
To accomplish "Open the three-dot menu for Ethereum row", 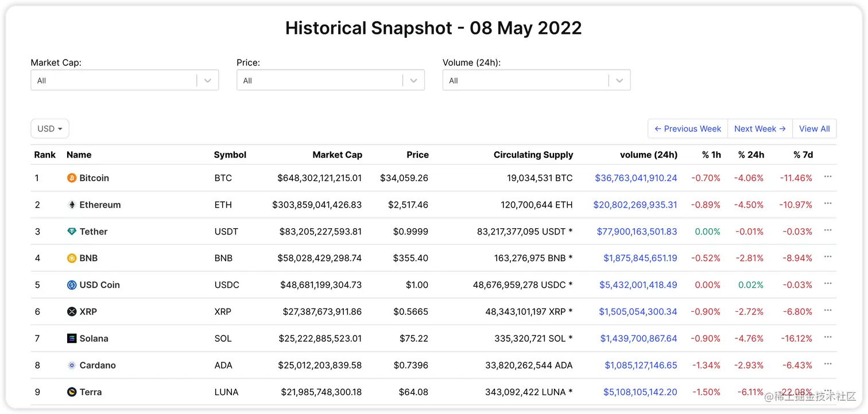I will (x=828, y=204).
